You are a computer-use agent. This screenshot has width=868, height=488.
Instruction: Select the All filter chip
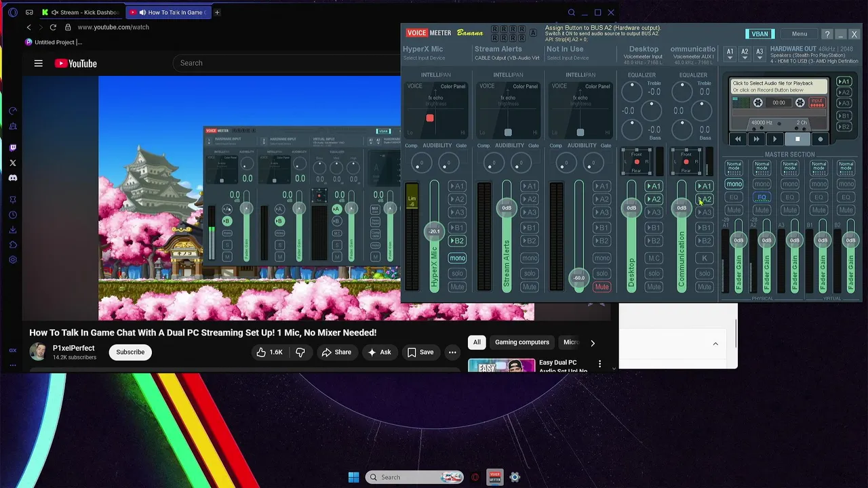point(477,342)
